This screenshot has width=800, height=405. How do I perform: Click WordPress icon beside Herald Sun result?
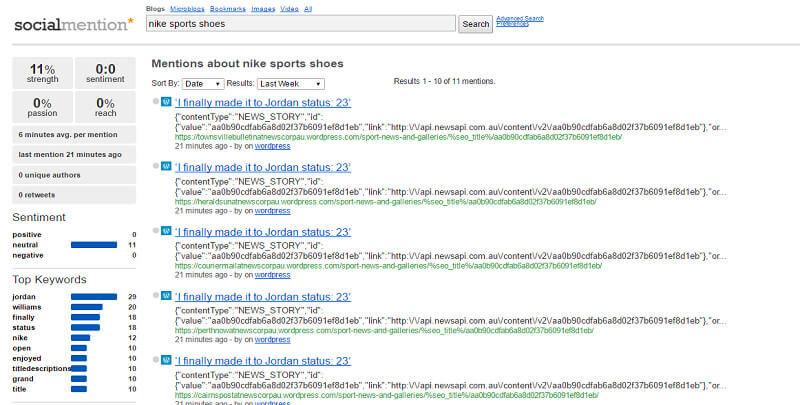[166, 166]
